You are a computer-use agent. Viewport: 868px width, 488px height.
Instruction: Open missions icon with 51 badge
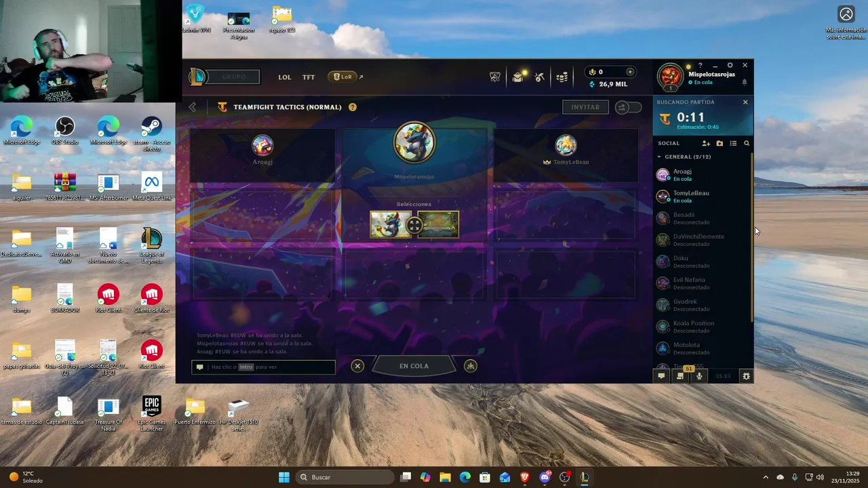681,375
